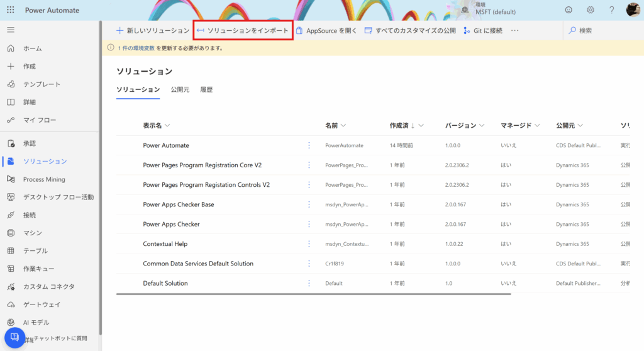This screenshot has width=644, height=351.
Task: Open 作業キュー in the sidebar
Action: coord(38,269)
